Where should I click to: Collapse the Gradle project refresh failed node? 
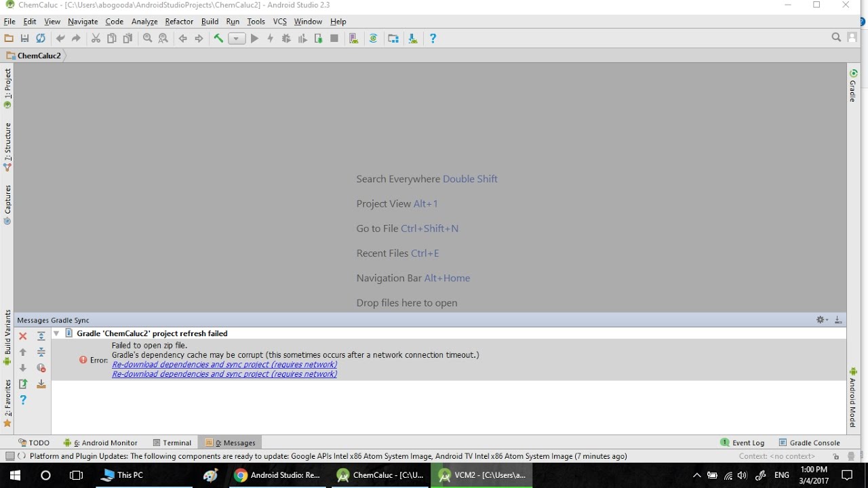tap(56, 333)
